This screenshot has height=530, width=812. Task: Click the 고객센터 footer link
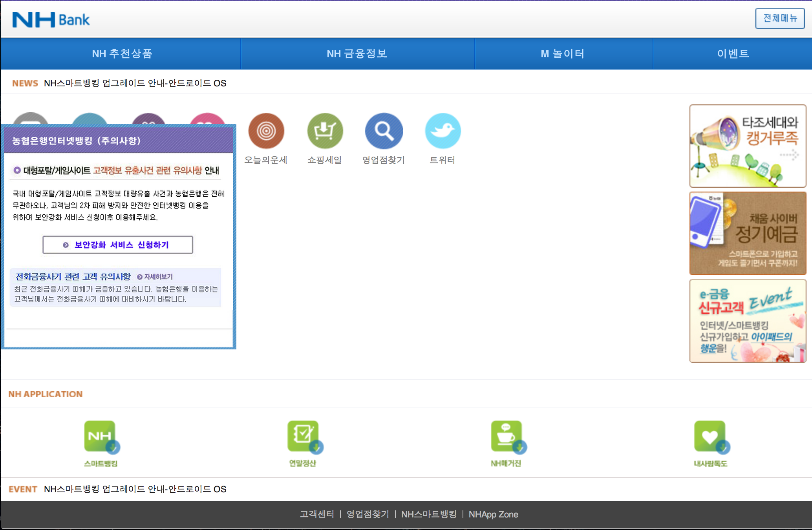pyautogui.click(x=317, y=514)
